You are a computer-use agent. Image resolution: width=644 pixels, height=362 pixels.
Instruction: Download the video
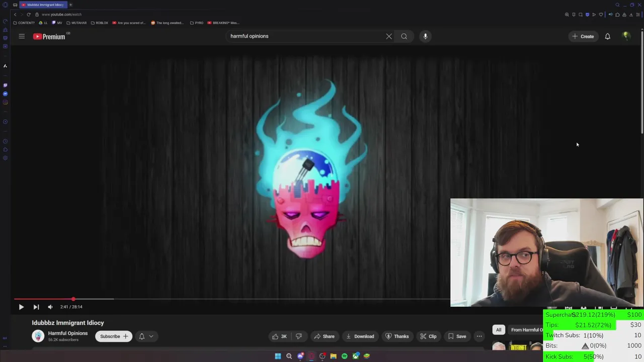360,336
